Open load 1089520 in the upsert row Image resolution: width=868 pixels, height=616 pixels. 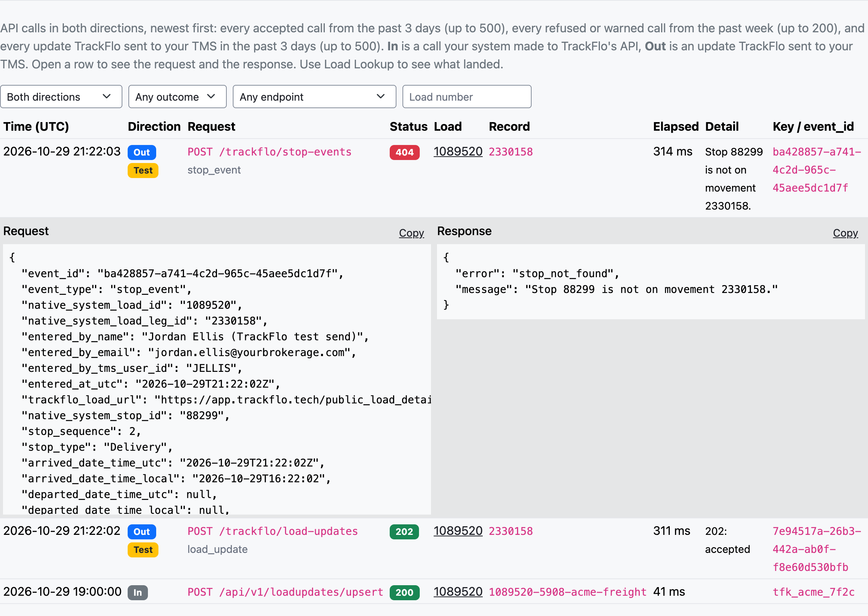tap(458, 592)
